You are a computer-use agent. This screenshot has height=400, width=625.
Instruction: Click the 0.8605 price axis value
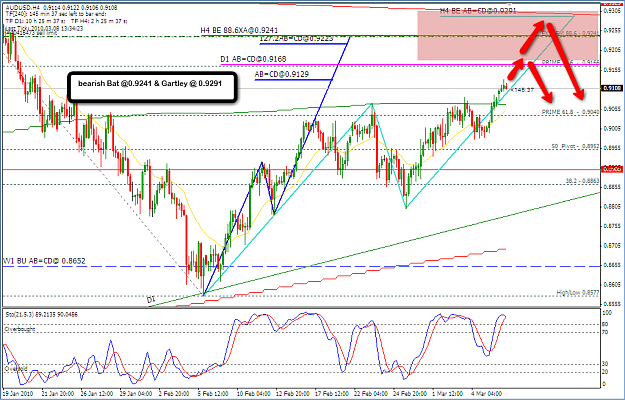[613, 284]
